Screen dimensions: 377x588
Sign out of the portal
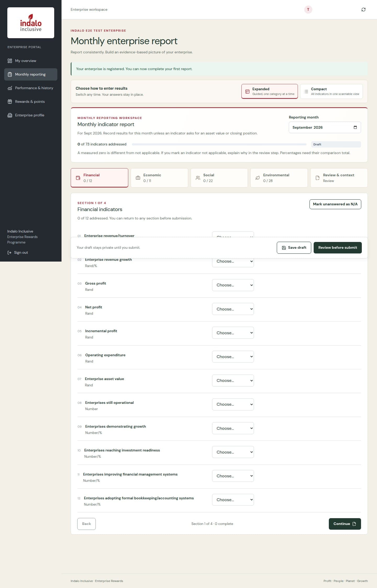18,252
